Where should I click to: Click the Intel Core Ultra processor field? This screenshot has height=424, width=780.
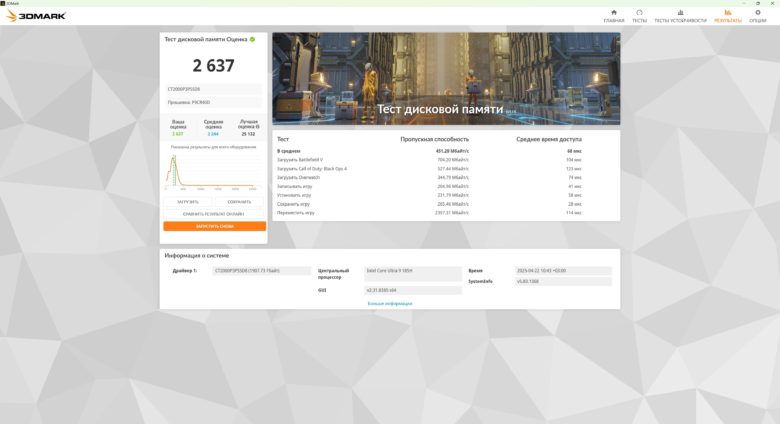(413, 273)
